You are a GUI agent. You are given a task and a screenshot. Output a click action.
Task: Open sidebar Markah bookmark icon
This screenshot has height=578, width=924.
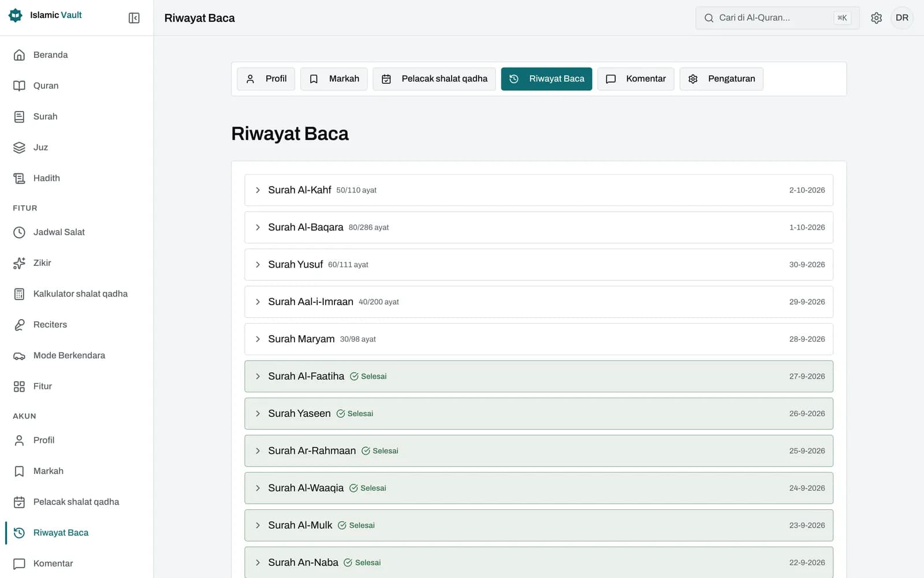click(19, 471)
